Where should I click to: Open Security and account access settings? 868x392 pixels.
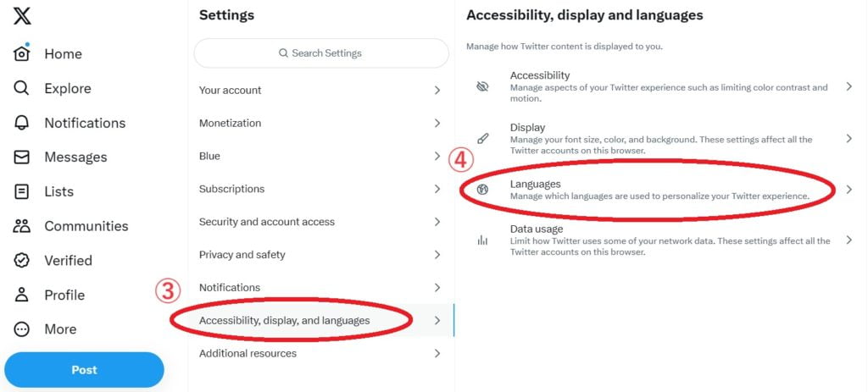point(320,222)
